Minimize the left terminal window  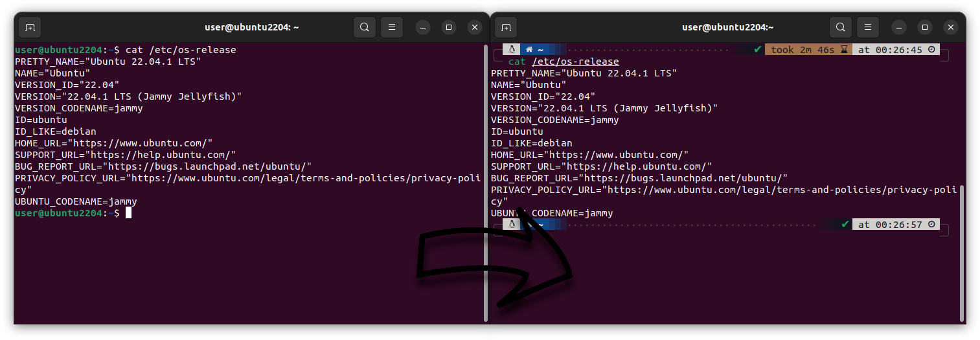(x=423, y=27)
